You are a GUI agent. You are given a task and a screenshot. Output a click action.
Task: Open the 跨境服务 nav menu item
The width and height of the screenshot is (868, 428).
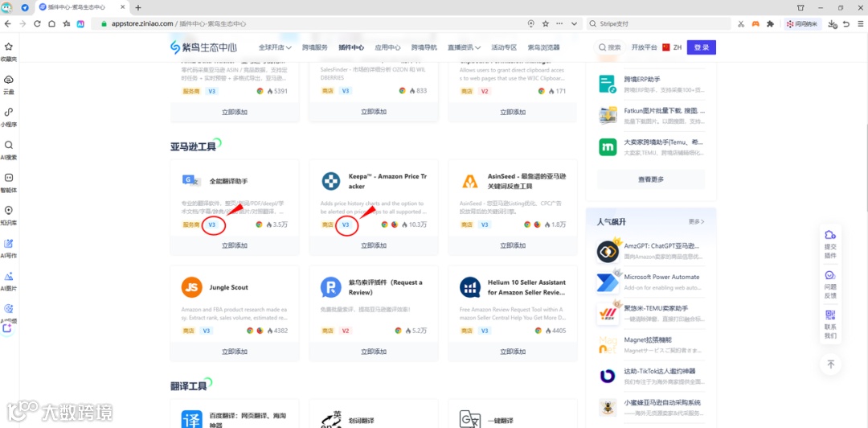click(315, 47)
